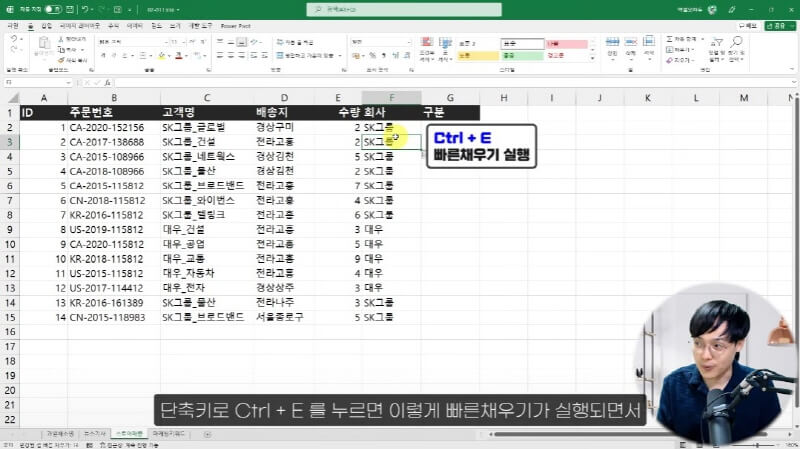Click the percent style icon
800x449 pixels.
click(x=372, y=55)
